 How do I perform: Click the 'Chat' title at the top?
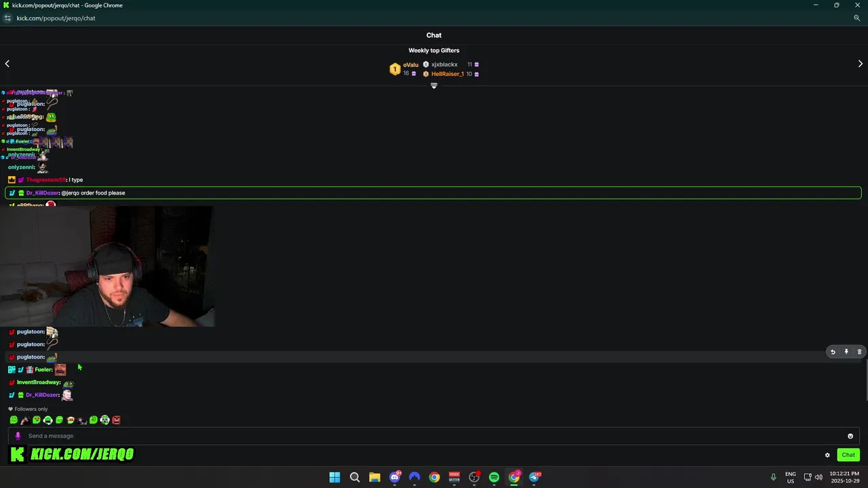pos(434,35)
